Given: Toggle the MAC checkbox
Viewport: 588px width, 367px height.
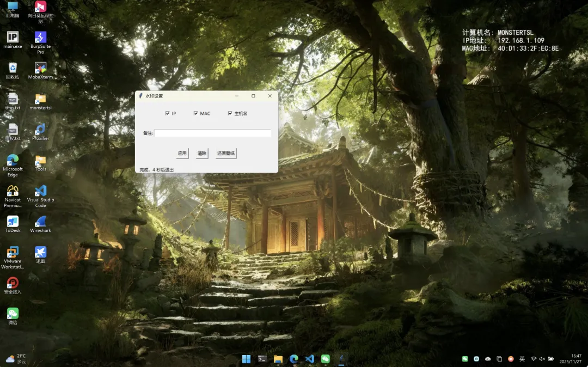Looking at the screenshot, I should coord(202,113).
